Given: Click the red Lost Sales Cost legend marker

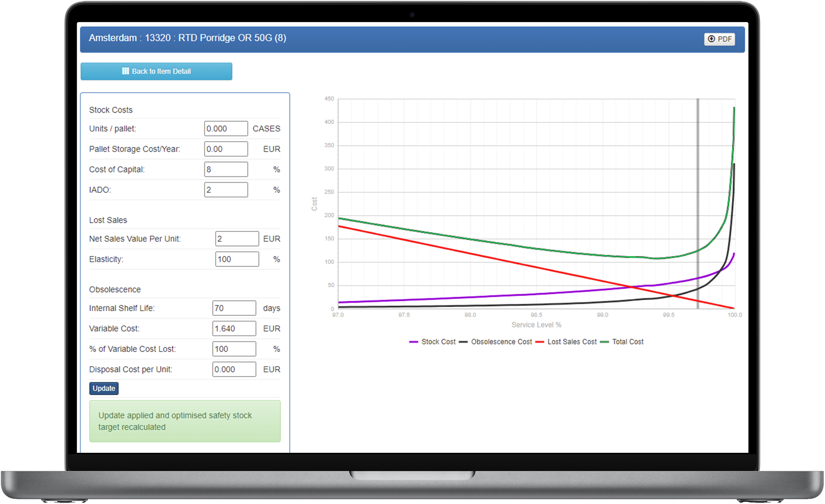Looking at the screenshot, I should coord(539,341).
